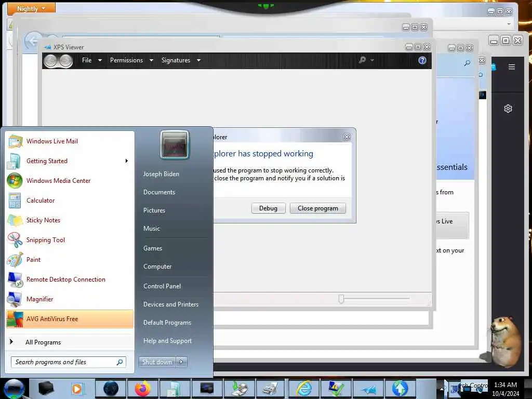
Task: Open Windows Live Mail from Start menu
Action: click(x=70, y=141)
